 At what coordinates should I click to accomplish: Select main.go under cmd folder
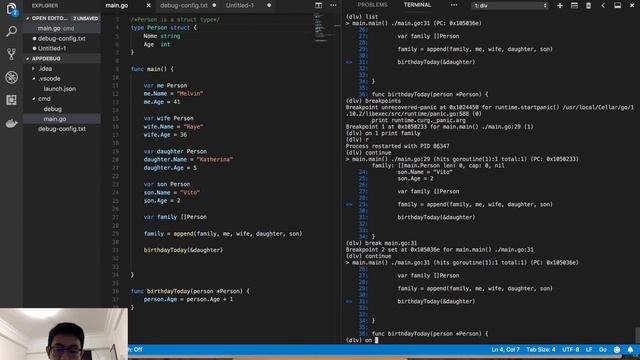pos(55,119)
